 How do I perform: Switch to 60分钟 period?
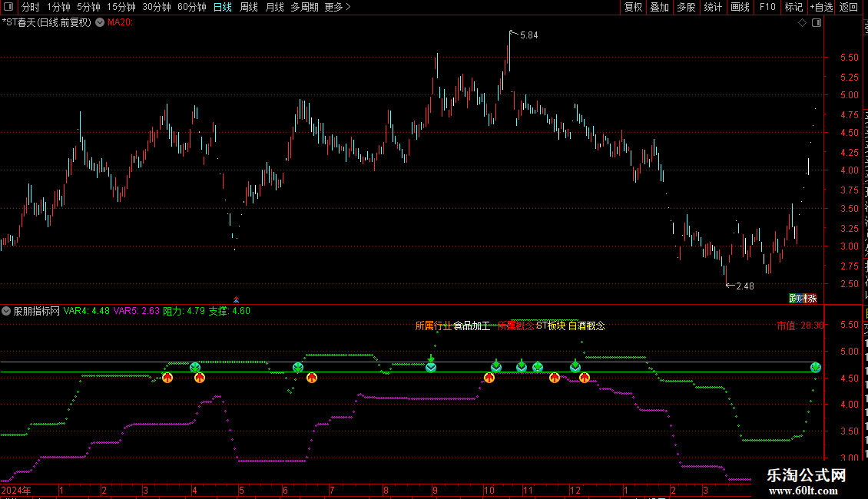[192, 7]
